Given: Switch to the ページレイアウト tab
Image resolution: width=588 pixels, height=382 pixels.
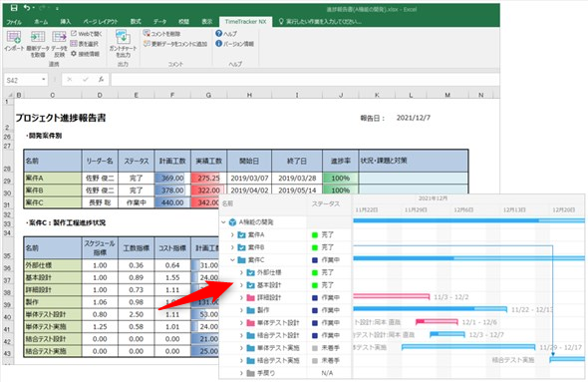Looking at the screenshot, I should (x=100, y=22).
